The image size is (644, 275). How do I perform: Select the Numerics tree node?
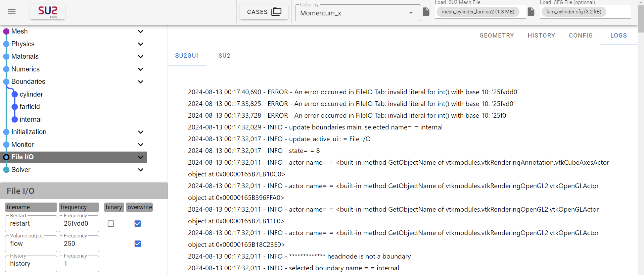tap(26, 69)
